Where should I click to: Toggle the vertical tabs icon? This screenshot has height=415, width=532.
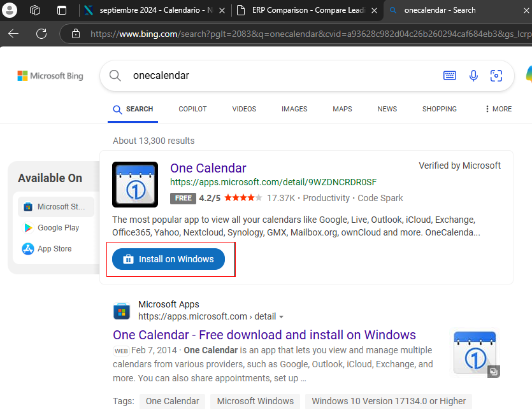pyautogui.click(x=62, y=10)
